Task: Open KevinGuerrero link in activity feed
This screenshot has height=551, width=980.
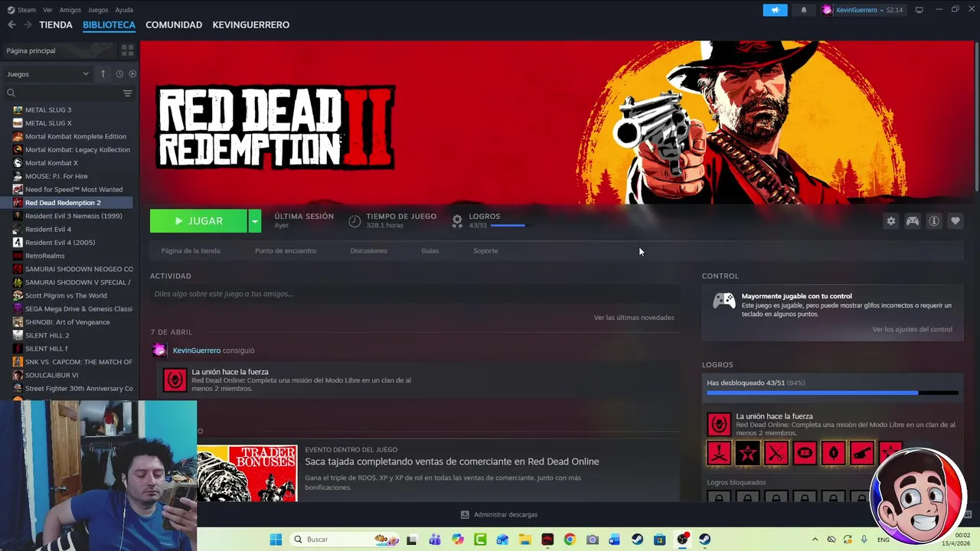Action: [197, 350]
